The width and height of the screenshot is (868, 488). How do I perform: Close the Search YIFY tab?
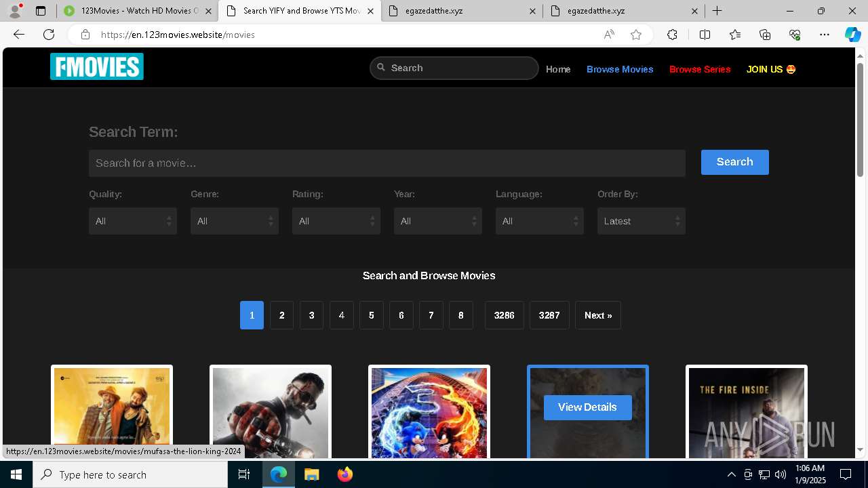coord(371,11)
